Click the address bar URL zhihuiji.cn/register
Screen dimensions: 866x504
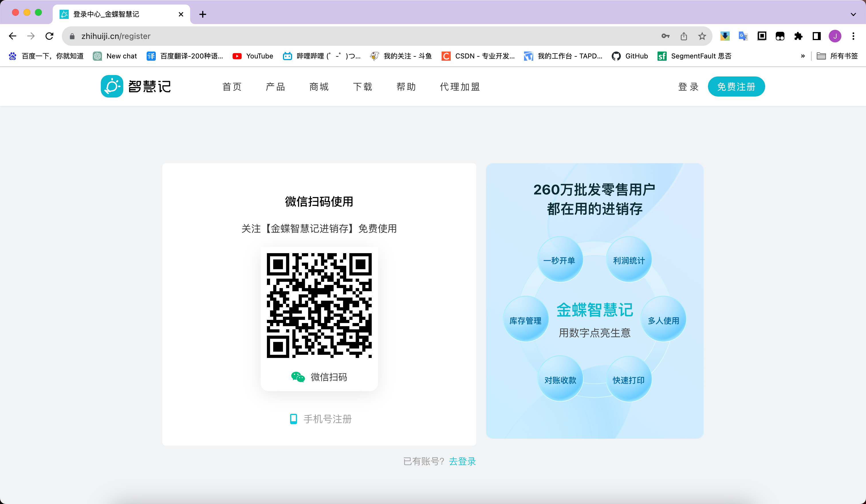point(116,36)
